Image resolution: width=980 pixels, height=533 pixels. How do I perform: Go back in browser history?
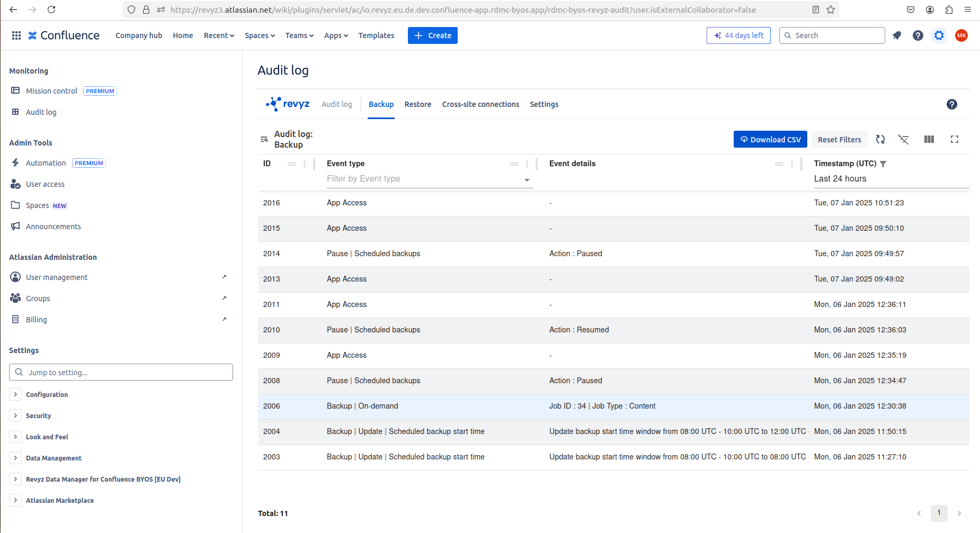[x=13, y=10]
